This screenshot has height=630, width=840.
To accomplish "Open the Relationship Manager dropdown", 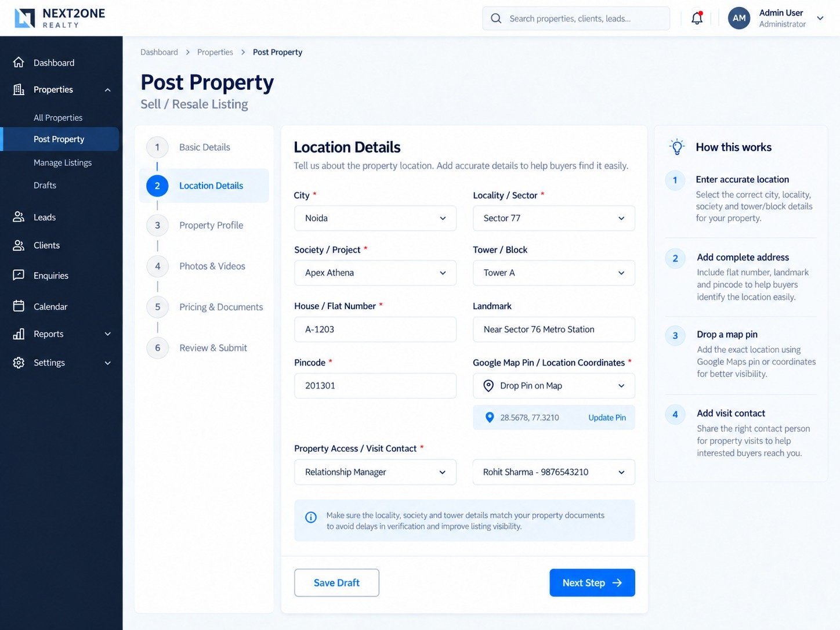I will 375,472.
